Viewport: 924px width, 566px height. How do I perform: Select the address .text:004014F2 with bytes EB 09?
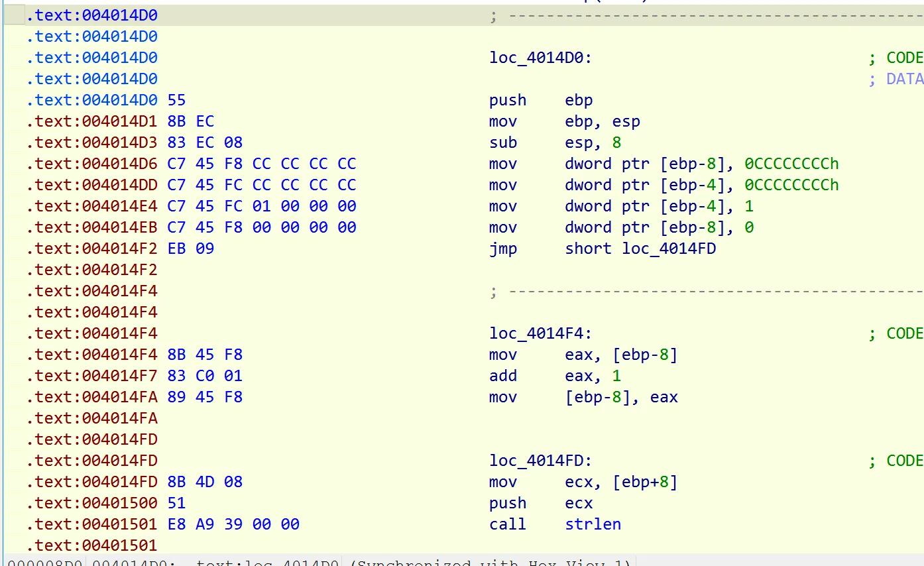click(x=120, y=249)
